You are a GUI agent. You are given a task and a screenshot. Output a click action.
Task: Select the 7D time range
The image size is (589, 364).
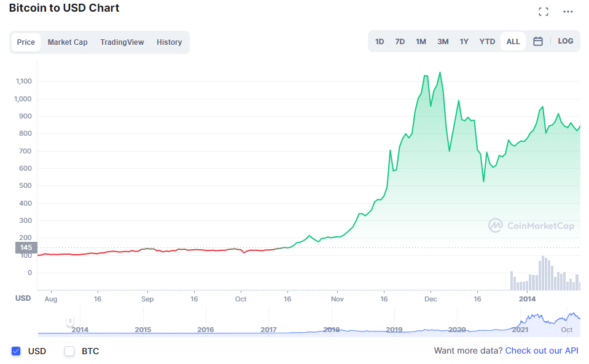[x=400, y=41]
